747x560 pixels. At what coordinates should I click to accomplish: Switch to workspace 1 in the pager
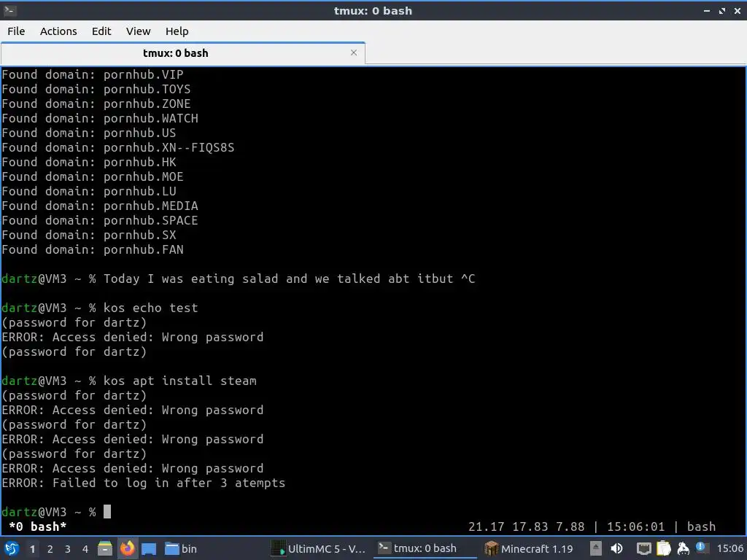coord(32,549)
